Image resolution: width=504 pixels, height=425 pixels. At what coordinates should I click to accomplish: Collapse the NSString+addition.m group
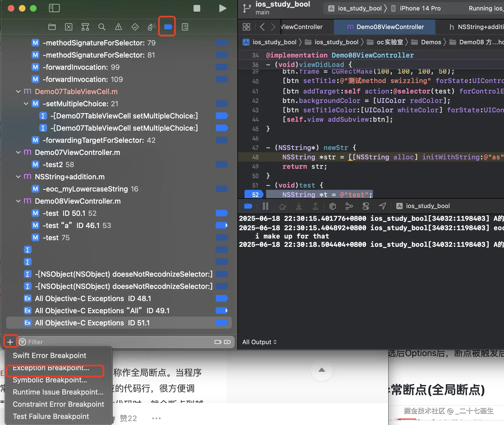(18, 177)
